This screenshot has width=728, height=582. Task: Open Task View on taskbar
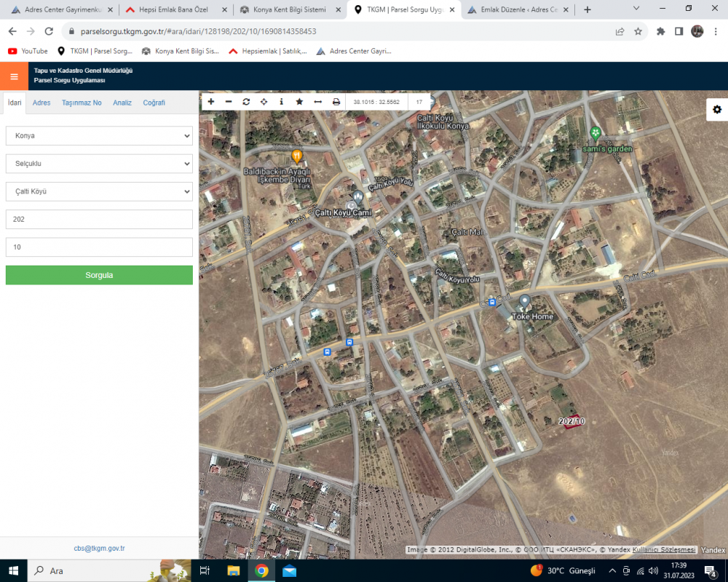(205, 570)
